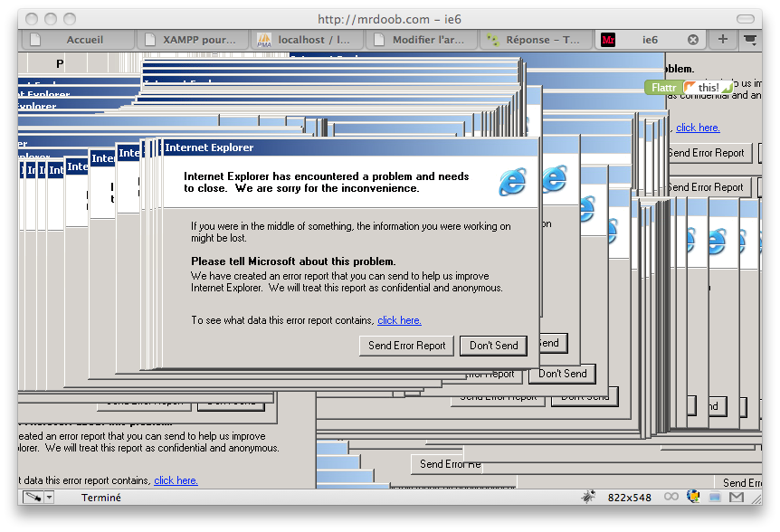Viewport: 780px width, 532px height.
Task: Open the closed tabs trash menu
Action: click(x=749, y=40)
